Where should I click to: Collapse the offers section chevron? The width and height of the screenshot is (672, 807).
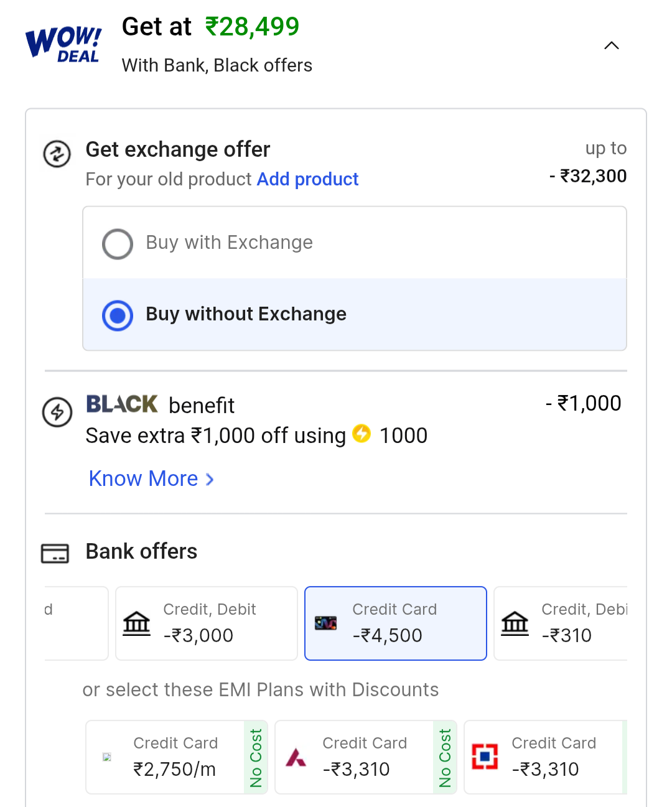[x=612, y=45]
